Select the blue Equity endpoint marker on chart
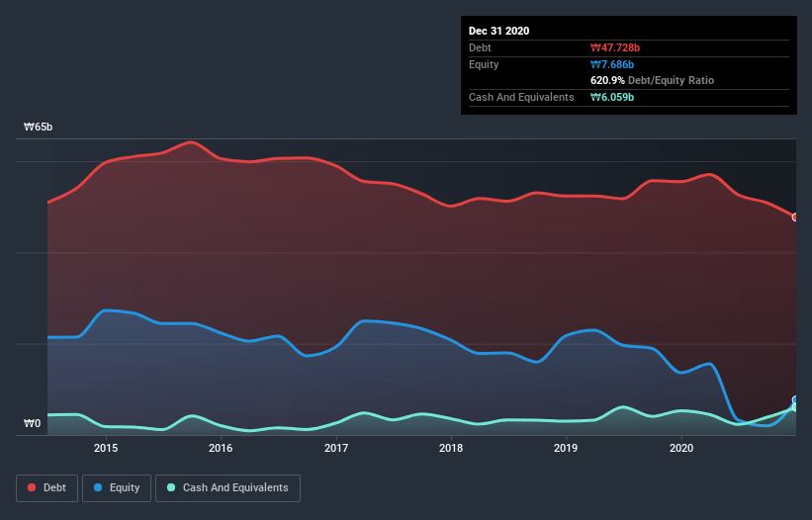 795,400
